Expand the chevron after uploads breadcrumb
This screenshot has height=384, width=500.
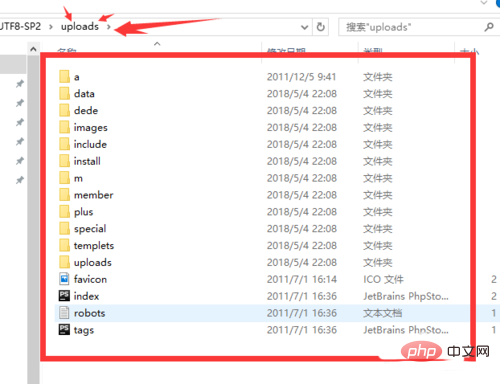pyautogui.click(x=109, y=26)
